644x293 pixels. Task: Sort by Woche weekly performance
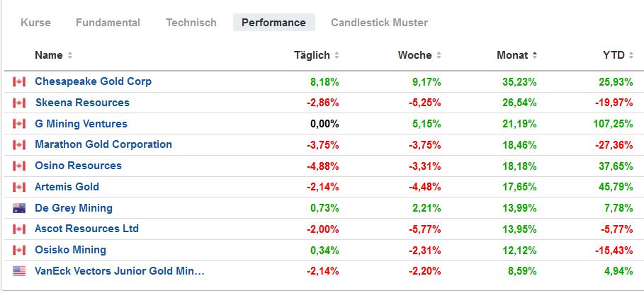click(x=419, y=55)
